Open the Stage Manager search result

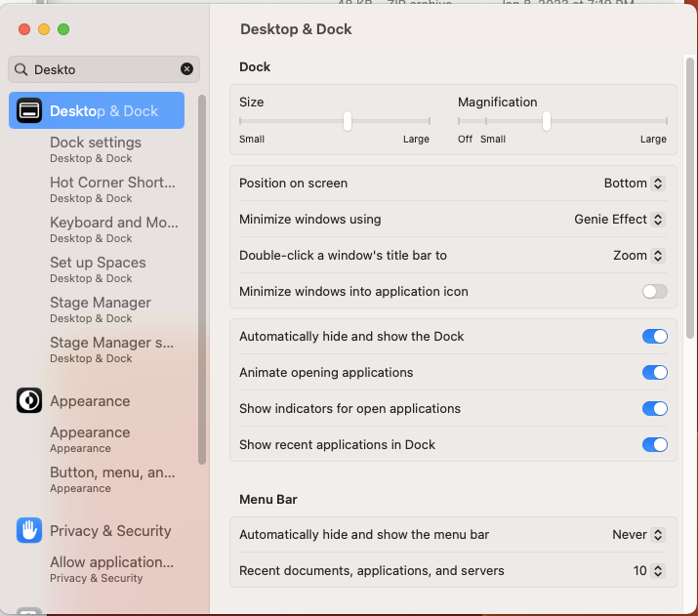[x=101, y=309]
